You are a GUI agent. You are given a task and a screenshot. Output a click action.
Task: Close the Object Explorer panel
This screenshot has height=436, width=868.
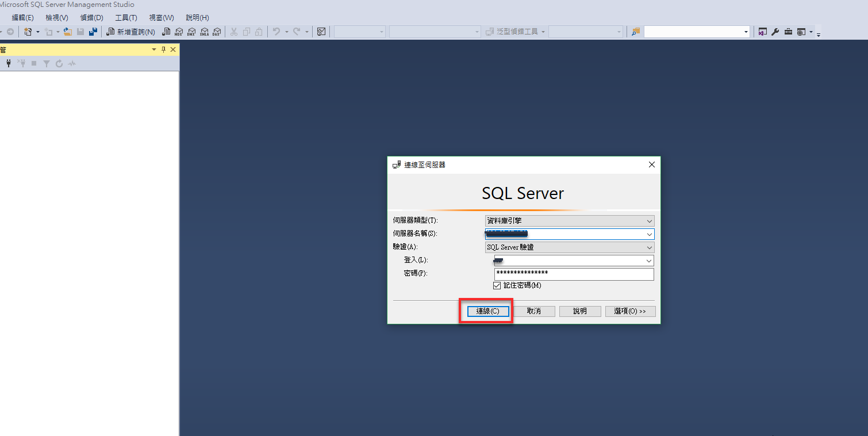click(173, 50)
